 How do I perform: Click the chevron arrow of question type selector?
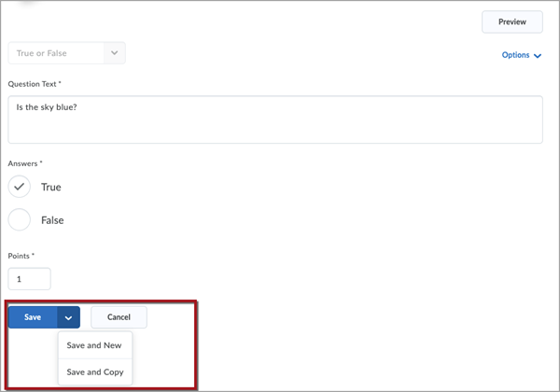[x=114, y=53]
